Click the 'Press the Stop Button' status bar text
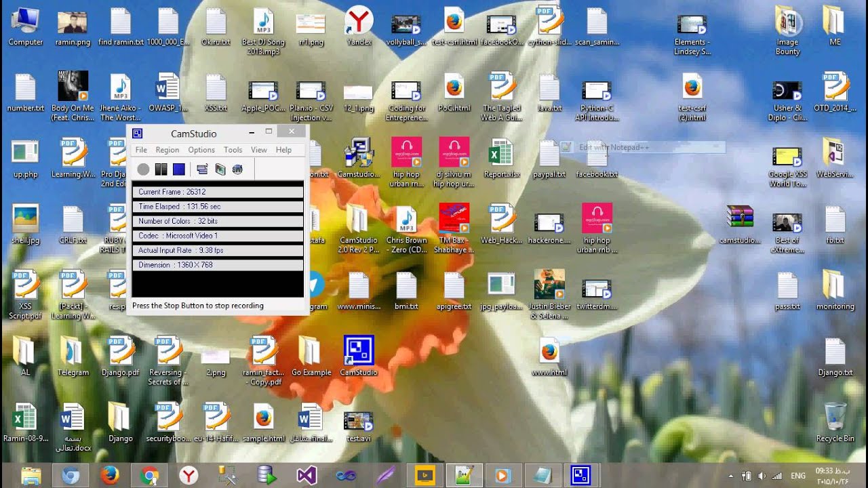The width and height of the screenshot is (868, 488). point(198,306)
